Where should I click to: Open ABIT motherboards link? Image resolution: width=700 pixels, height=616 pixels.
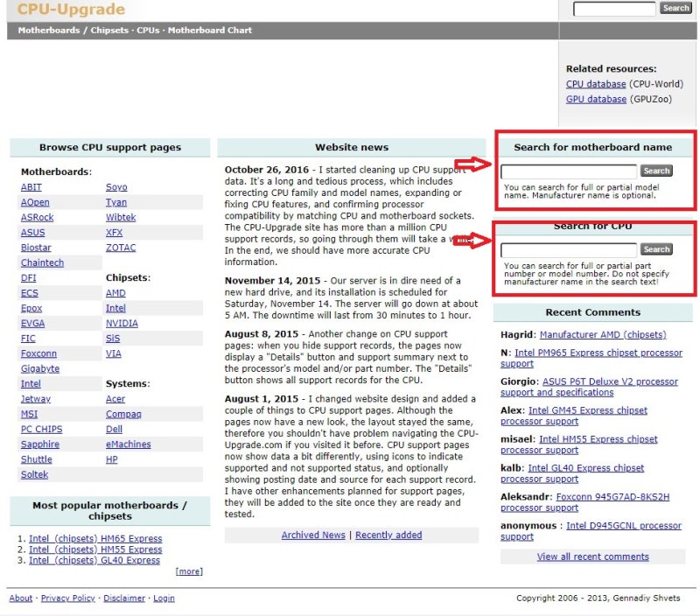click(x=31, y=187)
